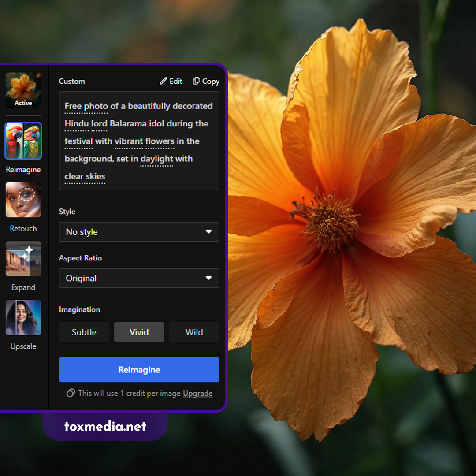Select the Active flower thumbnail

pyautogui.click(x=23, y=90)
